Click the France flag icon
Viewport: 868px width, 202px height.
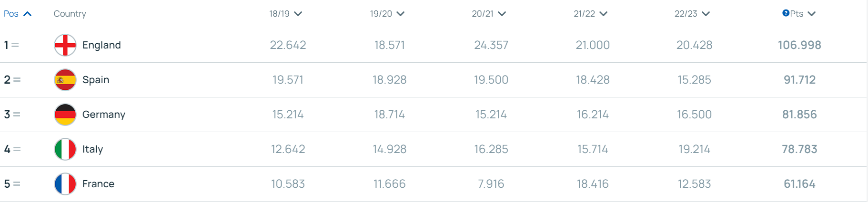pyautogui.click(x=65, y=184)
